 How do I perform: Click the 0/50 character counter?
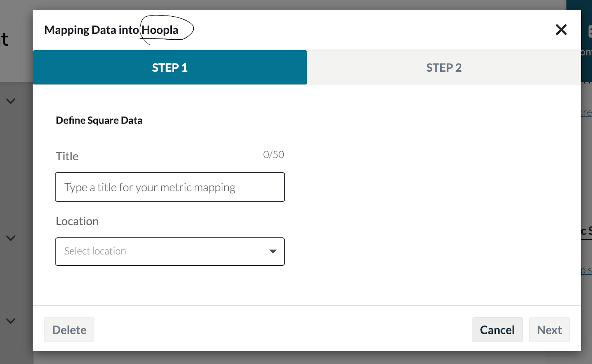click(274, 155)
